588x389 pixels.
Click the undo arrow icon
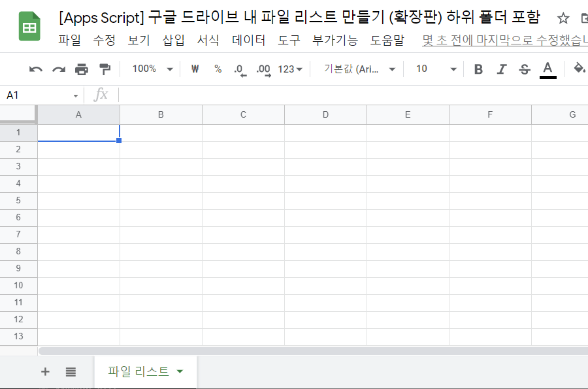pos(36,69)
